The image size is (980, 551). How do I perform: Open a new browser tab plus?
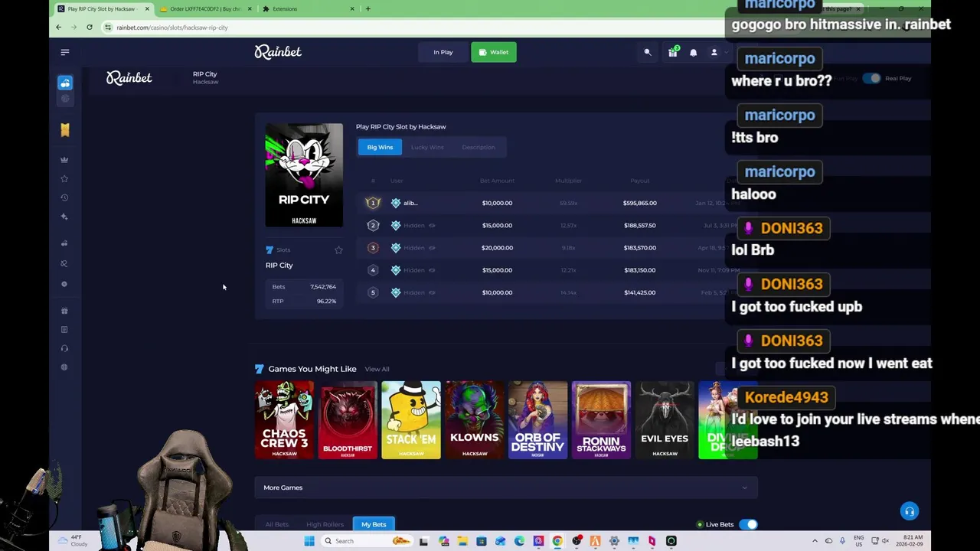[x=367, y=8]
